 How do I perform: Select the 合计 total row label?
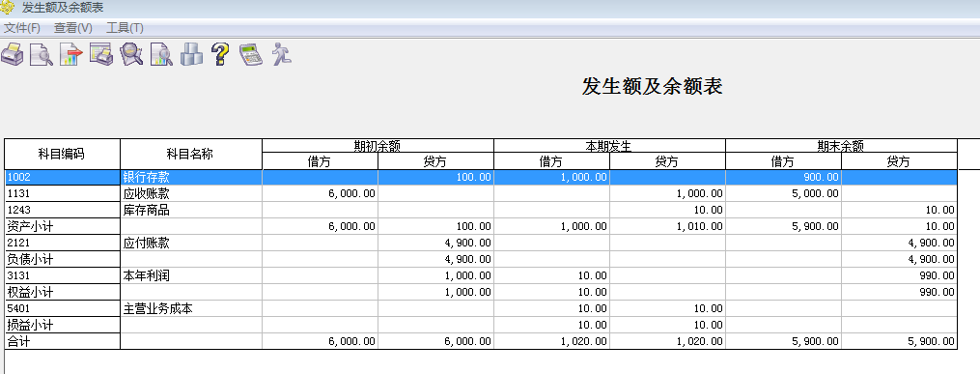point(62,341)
